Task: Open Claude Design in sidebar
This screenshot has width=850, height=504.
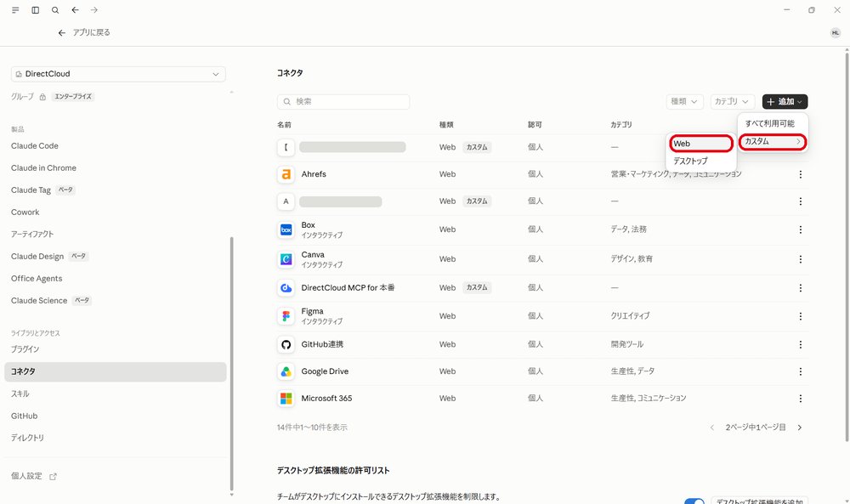Action: click(37, 257)
